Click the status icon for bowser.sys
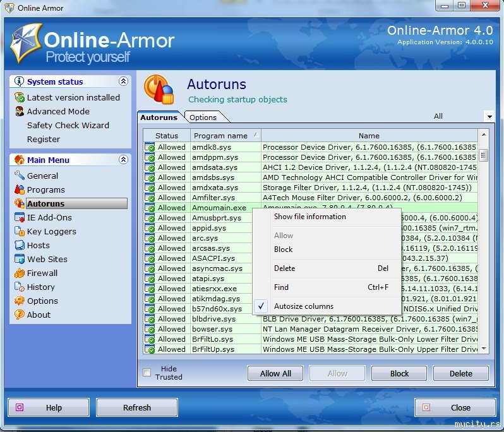The image size is (504, 432). point(150,329)
